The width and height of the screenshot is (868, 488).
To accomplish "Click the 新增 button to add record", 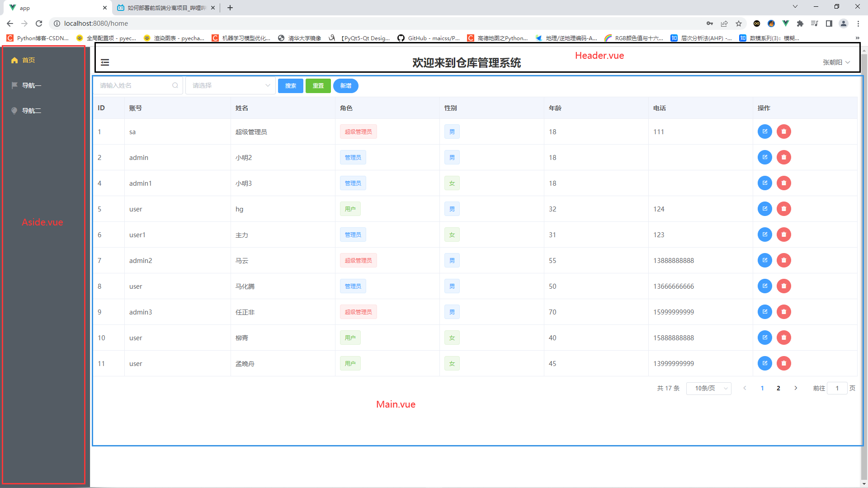I will click(346, 85).
